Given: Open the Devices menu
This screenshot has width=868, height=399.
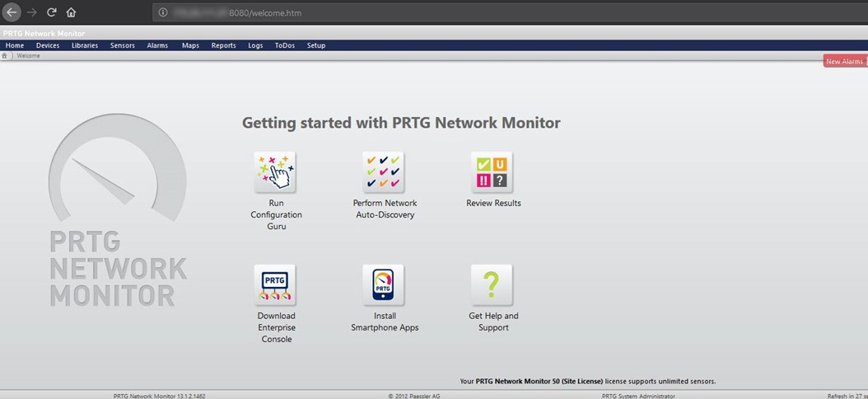Looking at the screenshot, I should pos(48,45).
